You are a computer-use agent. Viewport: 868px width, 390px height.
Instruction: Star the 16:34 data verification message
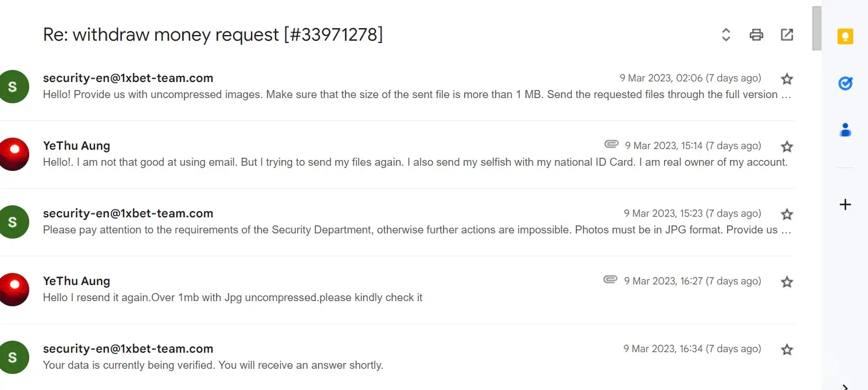[787, 349]
